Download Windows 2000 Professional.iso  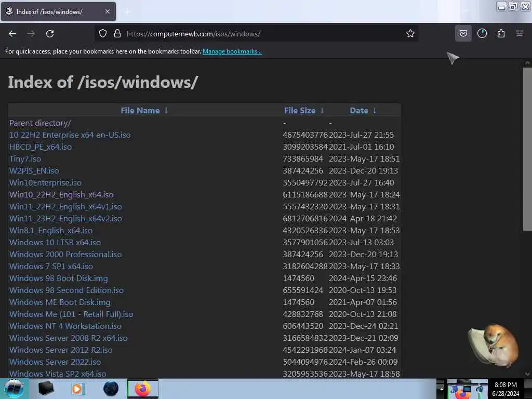65,255
